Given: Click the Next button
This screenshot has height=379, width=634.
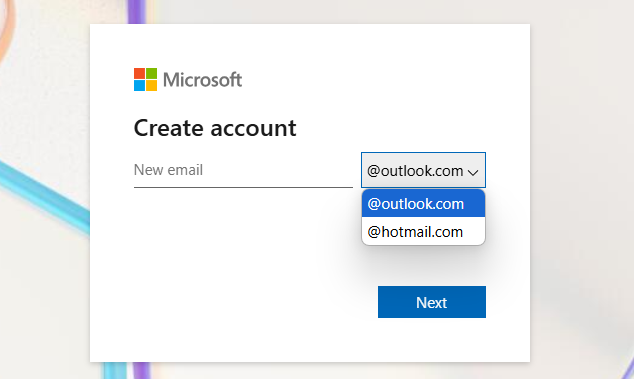Looking at the screenshot, I should click(432, 302).
